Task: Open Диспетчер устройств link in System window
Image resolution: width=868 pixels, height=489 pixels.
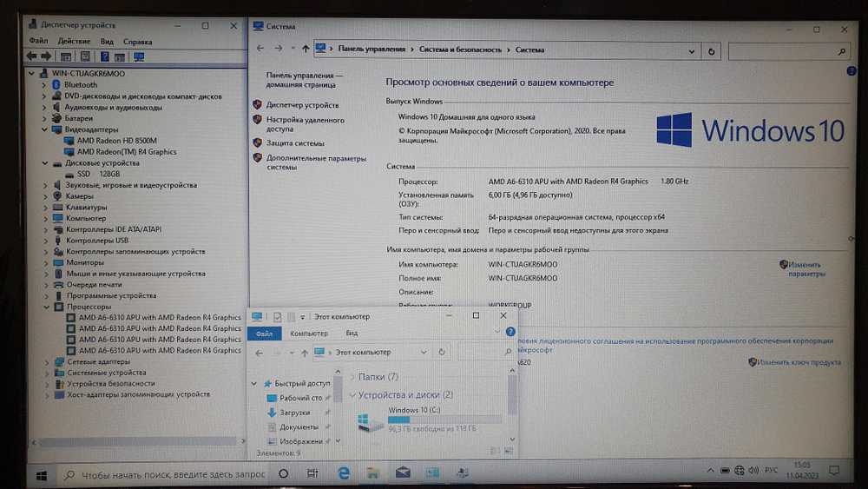Action: [x=302, y=105]
